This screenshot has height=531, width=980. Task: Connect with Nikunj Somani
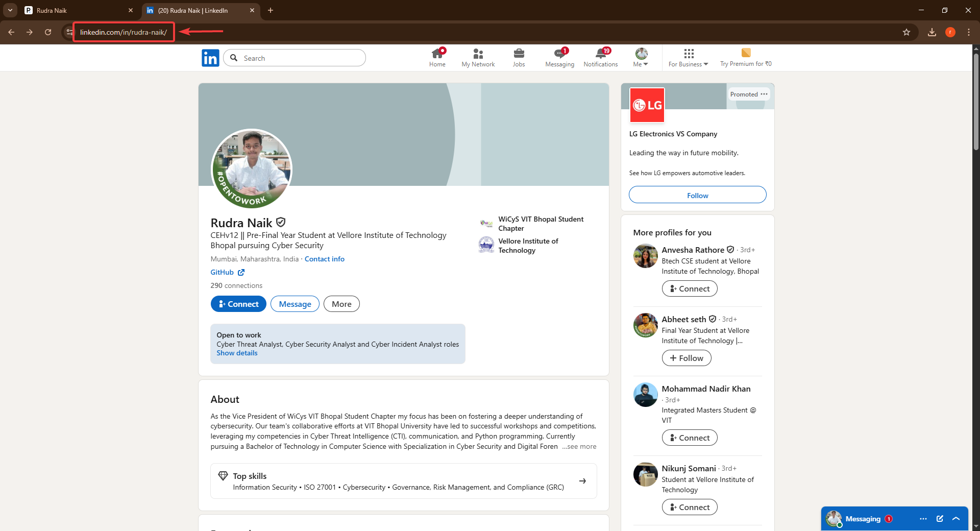[x=690, y=507]
